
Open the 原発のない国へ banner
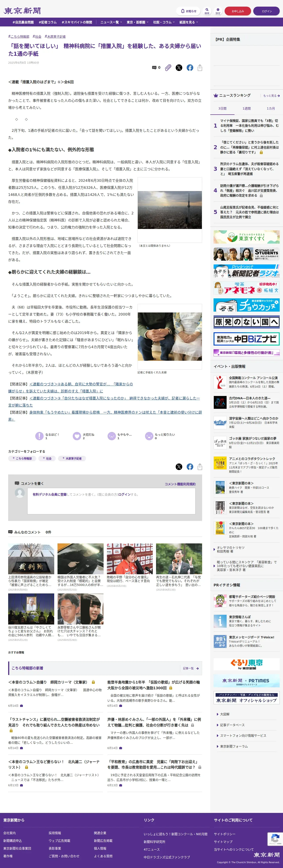(246, 322)
